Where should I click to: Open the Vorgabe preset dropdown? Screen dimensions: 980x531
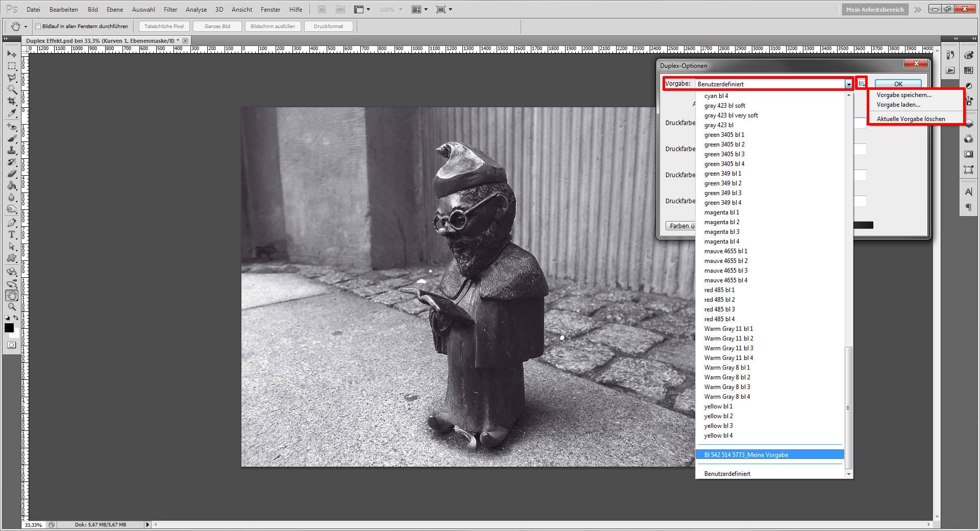click(849, 83)
